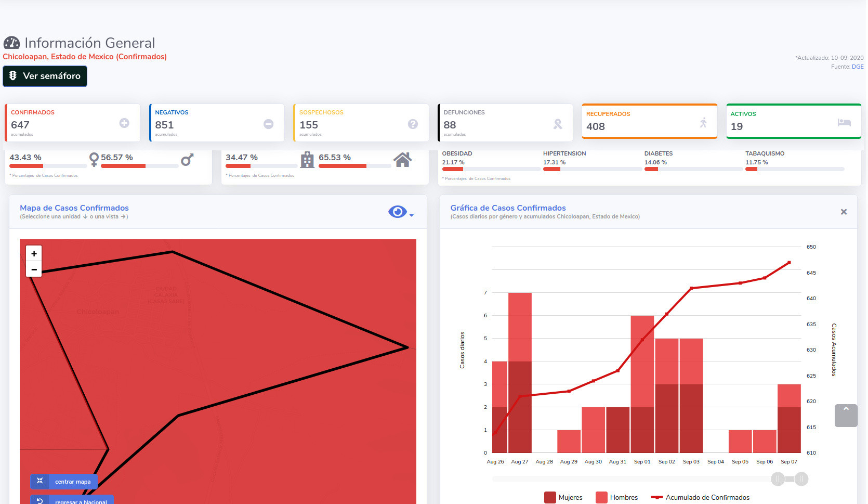Click the traffic light icon in Ver semáforo
Screen dimensions: 868x504
click(x=13, y=76)
